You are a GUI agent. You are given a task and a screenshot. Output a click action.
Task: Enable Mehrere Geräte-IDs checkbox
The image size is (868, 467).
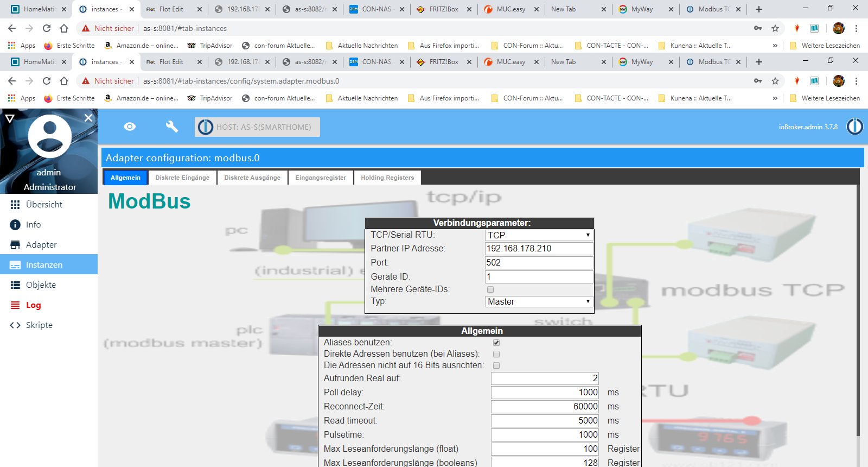490,289
